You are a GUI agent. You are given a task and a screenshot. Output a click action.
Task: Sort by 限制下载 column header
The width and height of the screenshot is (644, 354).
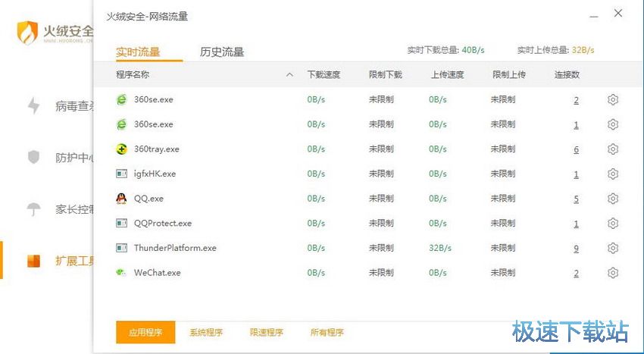[385, 75]
